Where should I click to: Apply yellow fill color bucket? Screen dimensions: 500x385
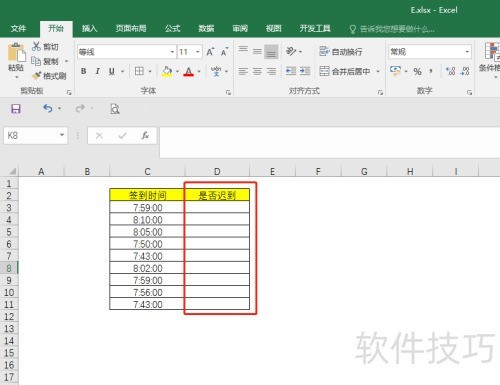(167, 71)
